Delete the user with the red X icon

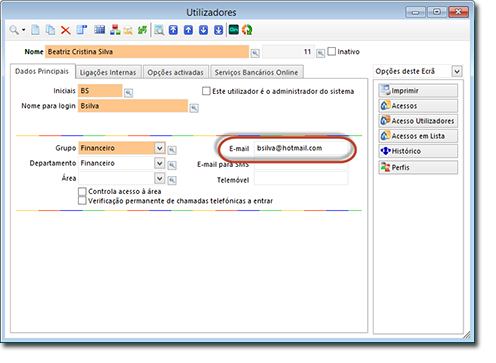(x=66, y=30)
